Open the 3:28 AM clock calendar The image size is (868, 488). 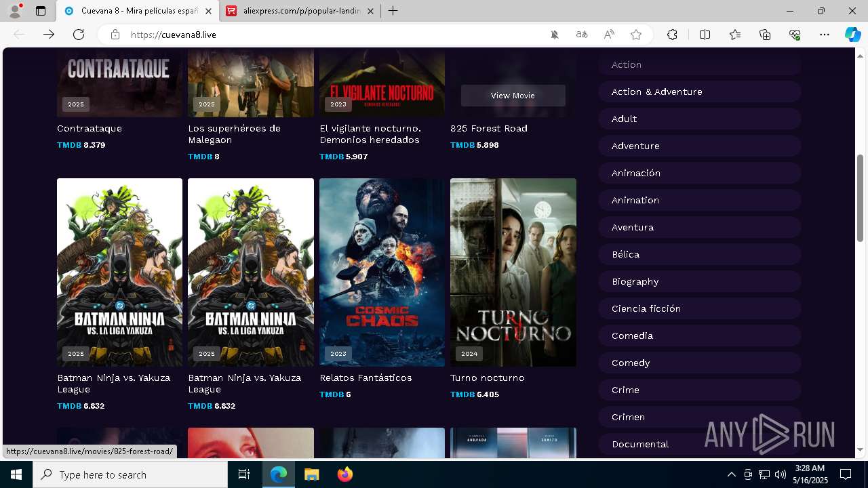click(810, 474)
